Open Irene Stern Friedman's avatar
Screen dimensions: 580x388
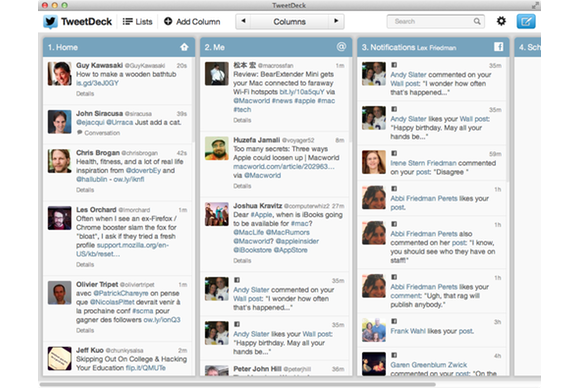tap(374, 162)
